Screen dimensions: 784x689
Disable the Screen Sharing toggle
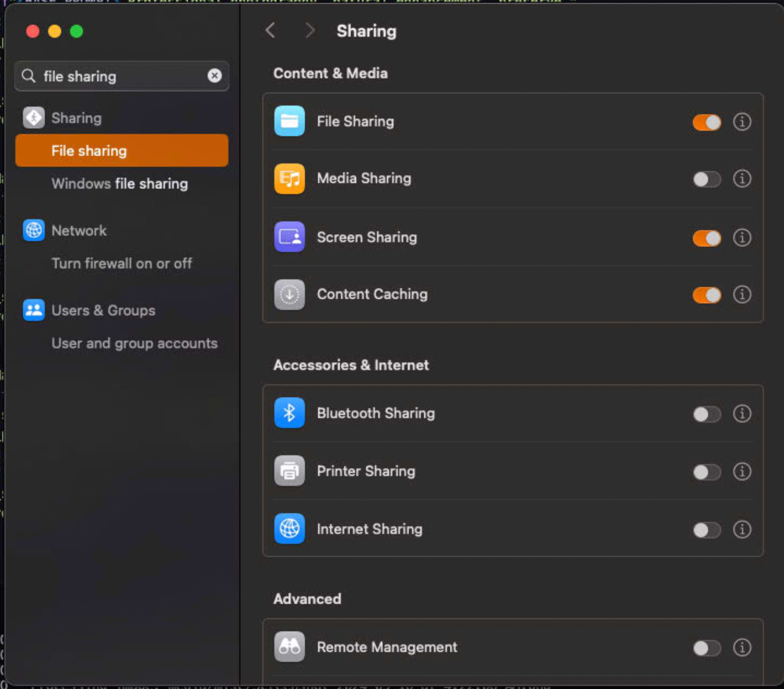point(707,238)
